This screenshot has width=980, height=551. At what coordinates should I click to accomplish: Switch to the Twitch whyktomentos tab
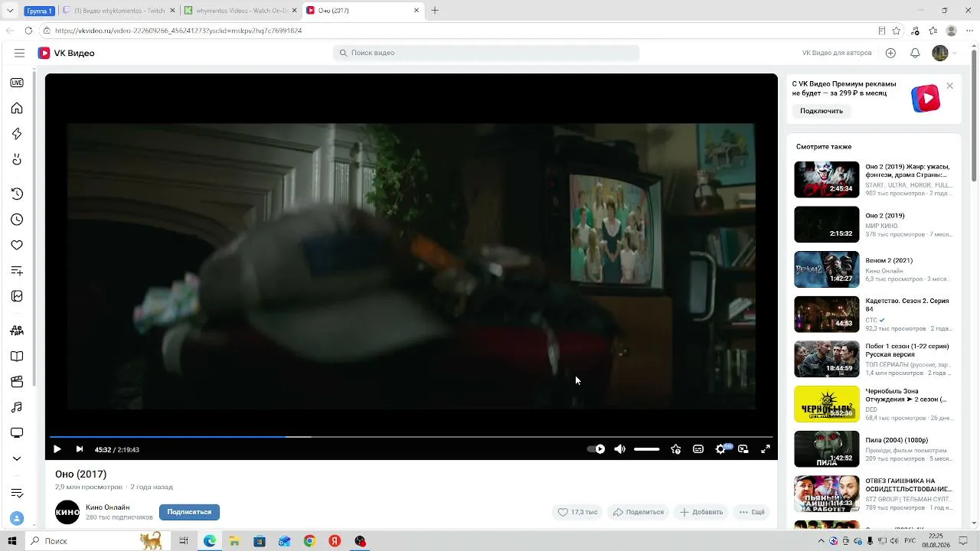[119, 11]
